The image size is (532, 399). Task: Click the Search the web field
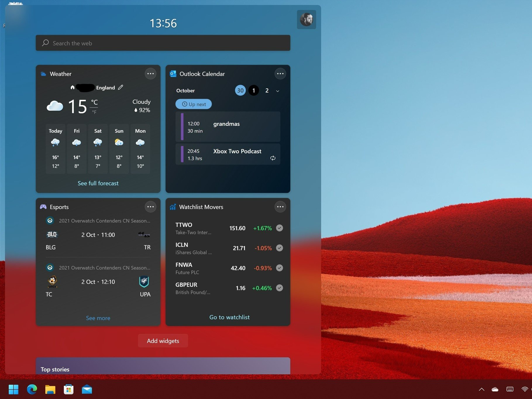(163, 43)
